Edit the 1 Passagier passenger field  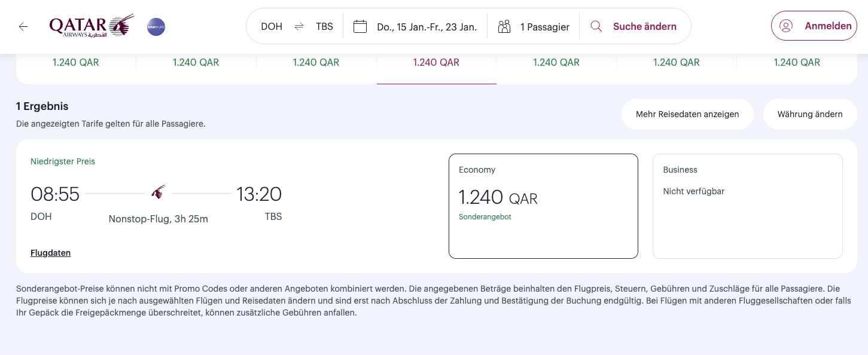pyautogui.click(x=544, y=27)
